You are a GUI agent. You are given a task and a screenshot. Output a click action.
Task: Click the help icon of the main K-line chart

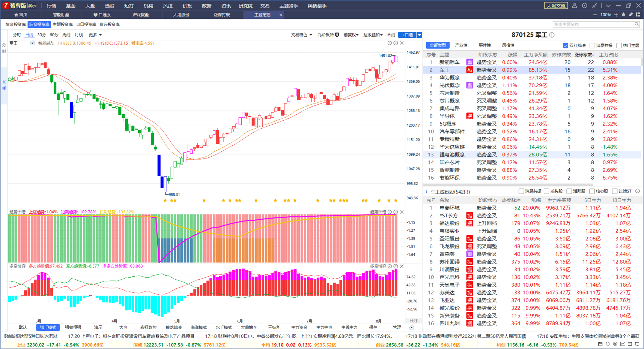[x=396, y=43]
